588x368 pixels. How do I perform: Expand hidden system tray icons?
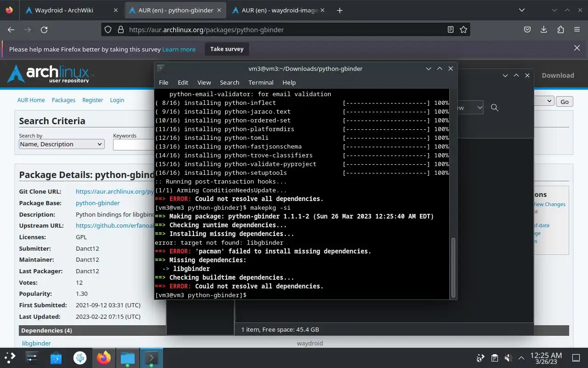tap(521, 358)
